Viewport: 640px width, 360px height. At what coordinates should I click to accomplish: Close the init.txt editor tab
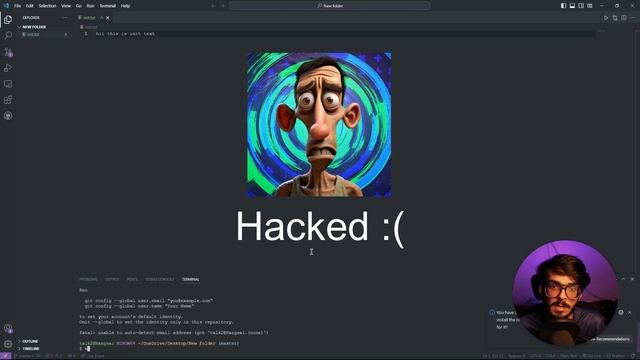(108, 18)
